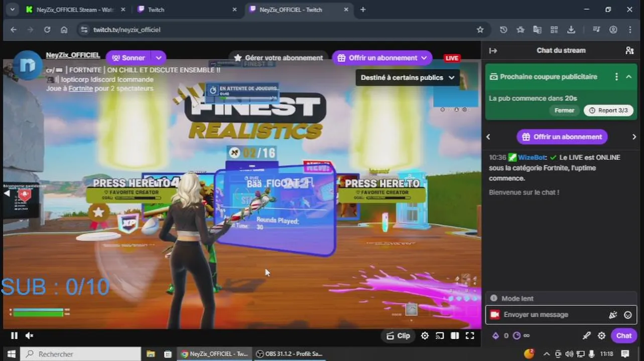Go back in browser history
The width and height of the screenshot is (644, 361).
(14, 30)
